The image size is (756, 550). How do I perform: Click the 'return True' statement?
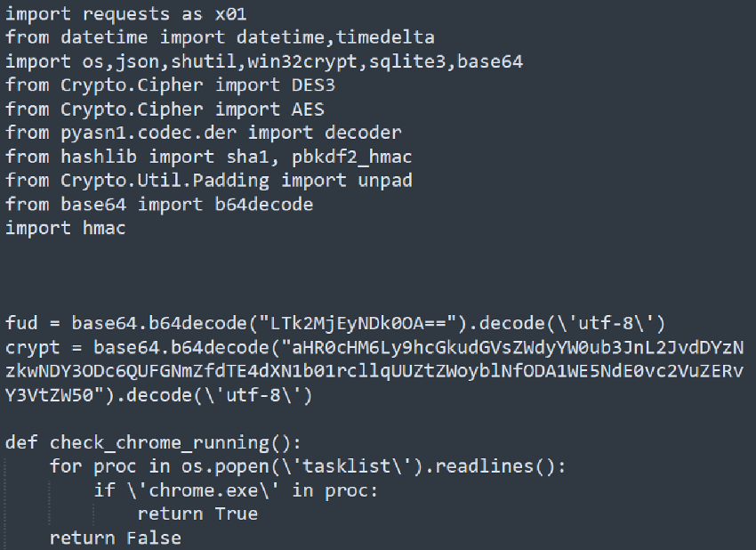(x=197, y=514)
